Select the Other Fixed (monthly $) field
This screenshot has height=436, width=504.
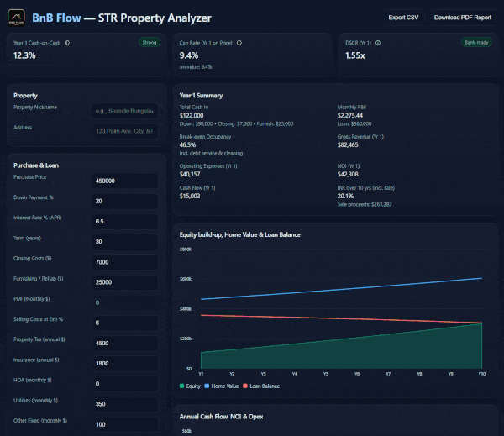pos(124,424)
